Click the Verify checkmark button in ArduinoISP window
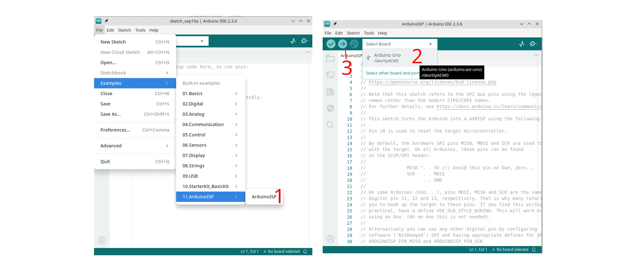Viewport: 644px width, 258px height. tap(331, 44)
